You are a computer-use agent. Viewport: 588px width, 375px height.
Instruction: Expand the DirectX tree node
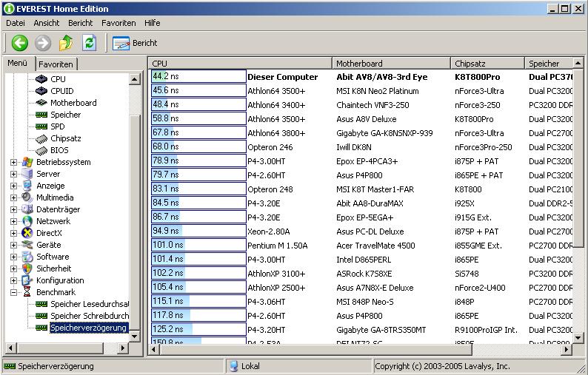(14, 233)
